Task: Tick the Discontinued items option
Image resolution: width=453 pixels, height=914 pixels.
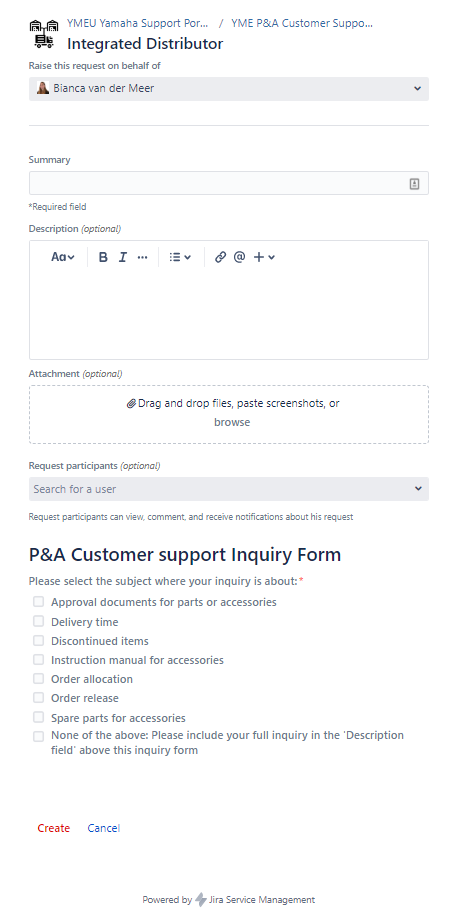Action: coord(38,641)
